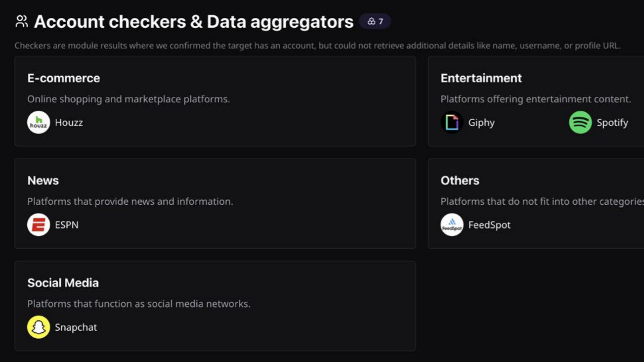
Task: Click the Houzz logo icon
Action: pyautogui.click(x=39, y=122)
